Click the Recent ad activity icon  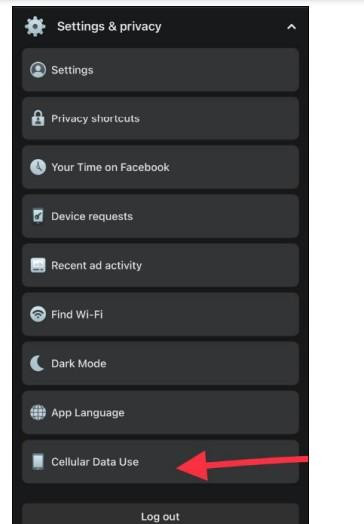pos(38,265)
